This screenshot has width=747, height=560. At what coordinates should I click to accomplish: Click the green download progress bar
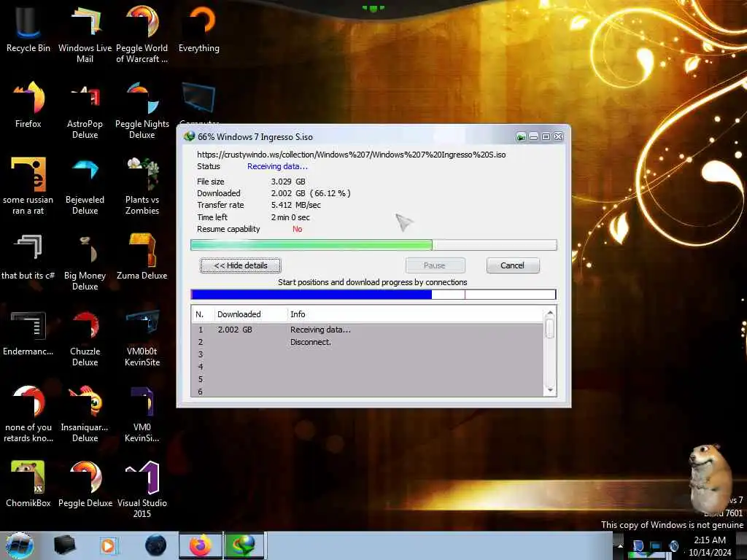point(373,245)
